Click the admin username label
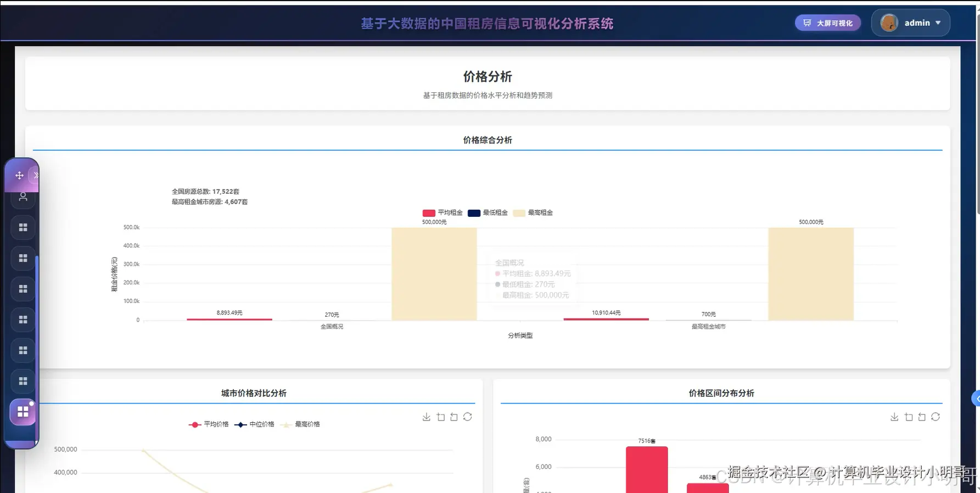Viewport: 980px width, 493px height. pyautogui.click(x=917, y=23)
